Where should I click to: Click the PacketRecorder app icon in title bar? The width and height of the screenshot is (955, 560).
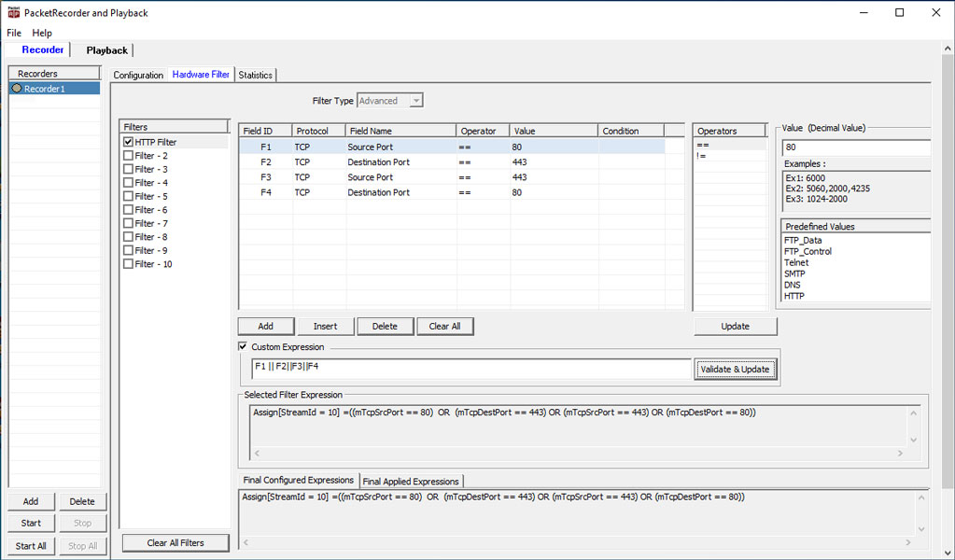(x=13, y=12)
